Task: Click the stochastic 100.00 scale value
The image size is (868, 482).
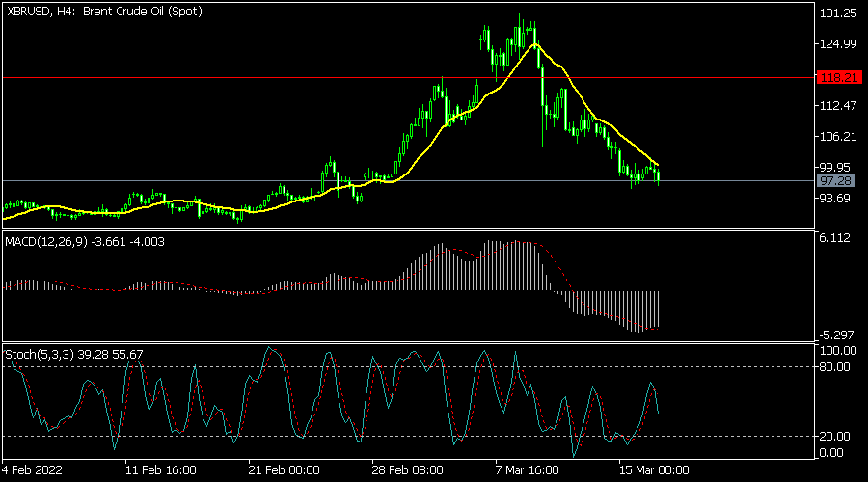Action: tap(838, 351)
